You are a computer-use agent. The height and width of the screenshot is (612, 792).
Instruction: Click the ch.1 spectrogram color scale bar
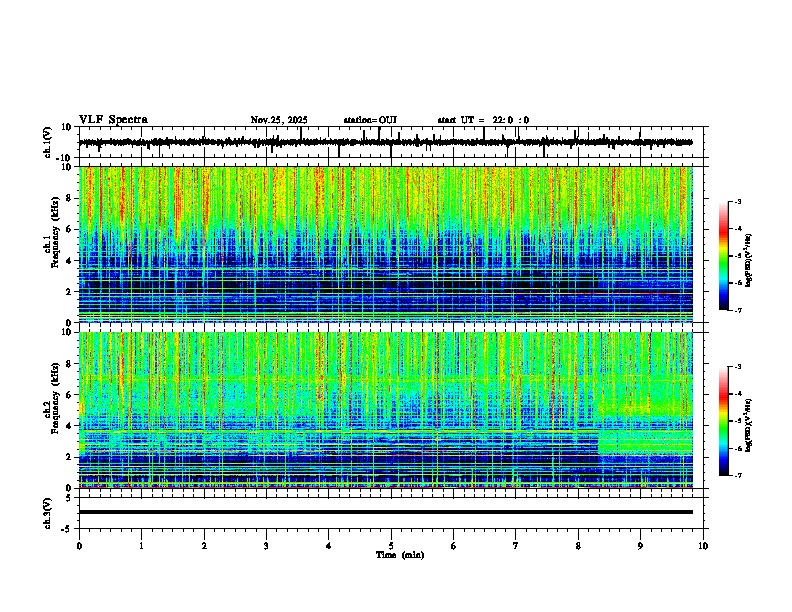(x=724, y=256)
